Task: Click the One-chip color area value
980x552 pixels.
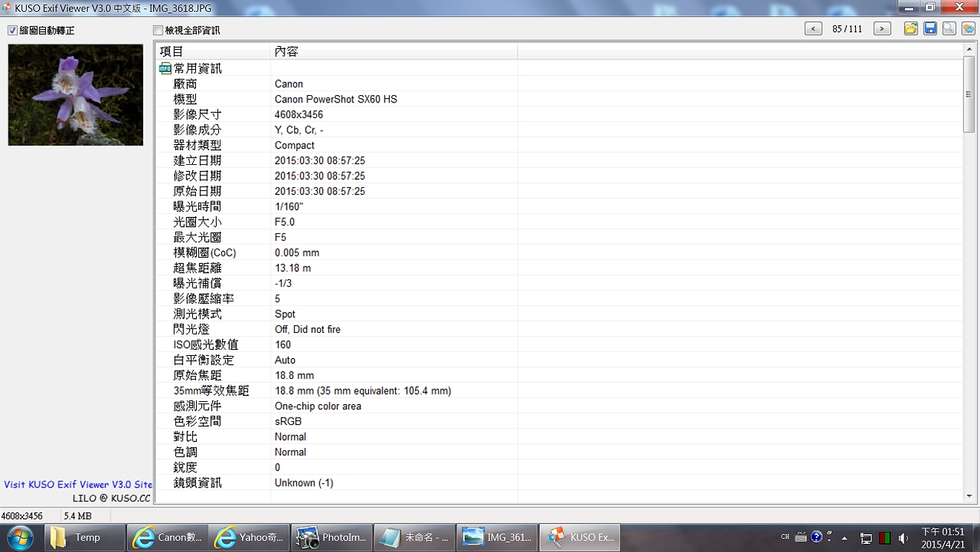Action: pos(318,406)
